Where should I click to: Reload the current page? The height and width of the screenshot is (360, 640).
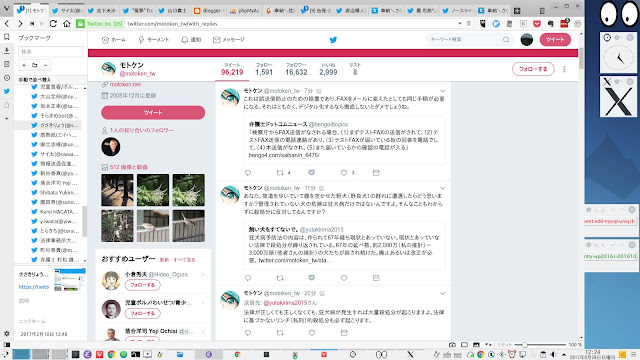click(53, 24)
